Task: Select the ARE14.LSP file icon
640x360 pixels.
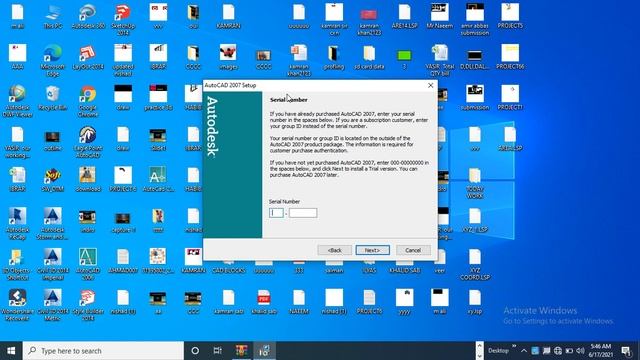Action: click(x=404, y=17)
